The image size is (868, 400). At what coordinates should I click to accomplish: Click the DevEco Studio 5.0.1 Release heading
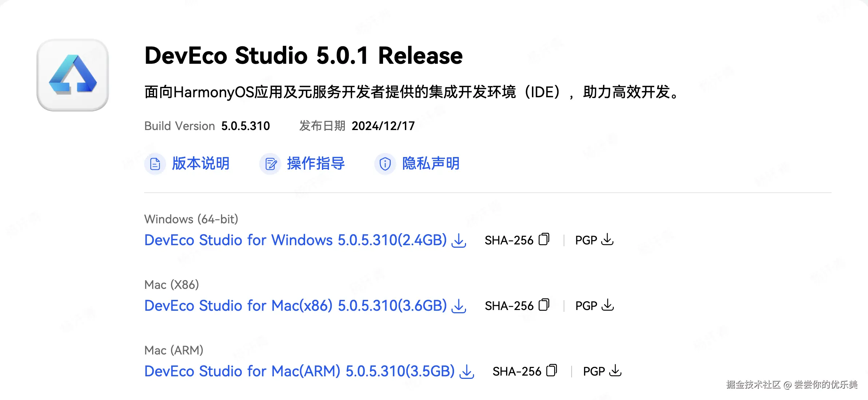[303, 56]
